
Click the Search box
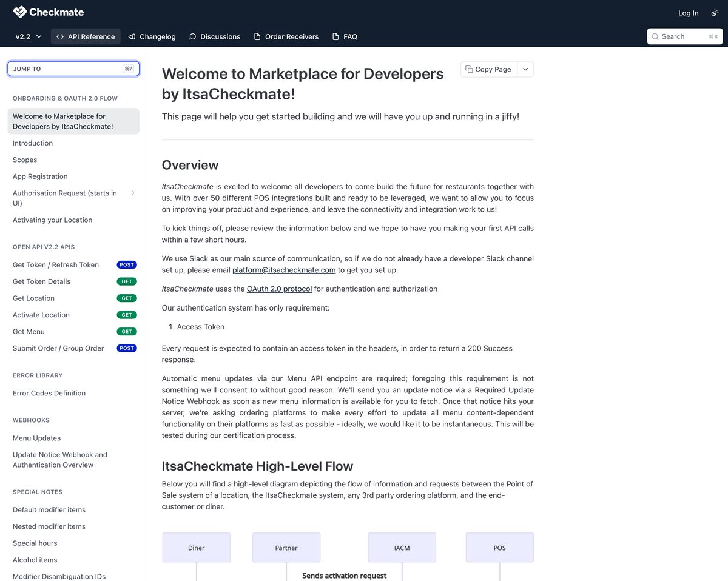[x=684, y=36]
